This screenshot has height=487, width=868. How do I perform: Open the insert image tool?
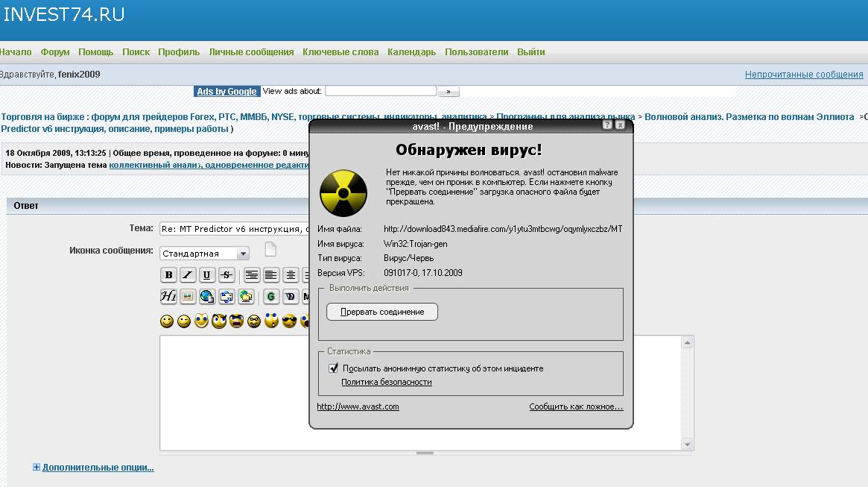(x=188, y=296)
